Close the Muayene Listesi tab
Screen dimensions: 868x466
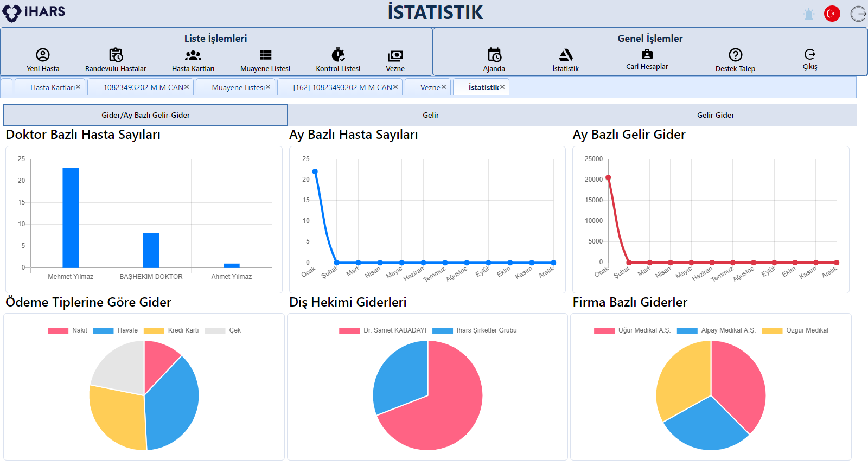(x=268, y=87)
